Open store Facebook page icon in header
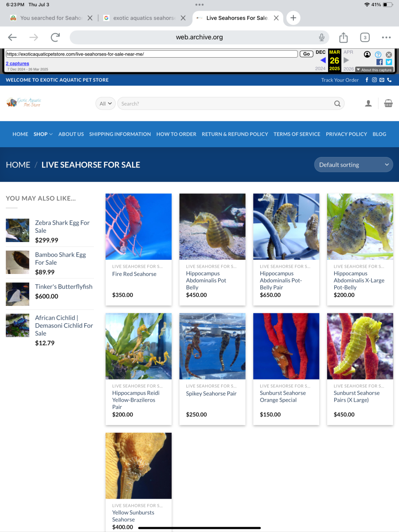Screen dimensions: 399x532 point(367,80)
